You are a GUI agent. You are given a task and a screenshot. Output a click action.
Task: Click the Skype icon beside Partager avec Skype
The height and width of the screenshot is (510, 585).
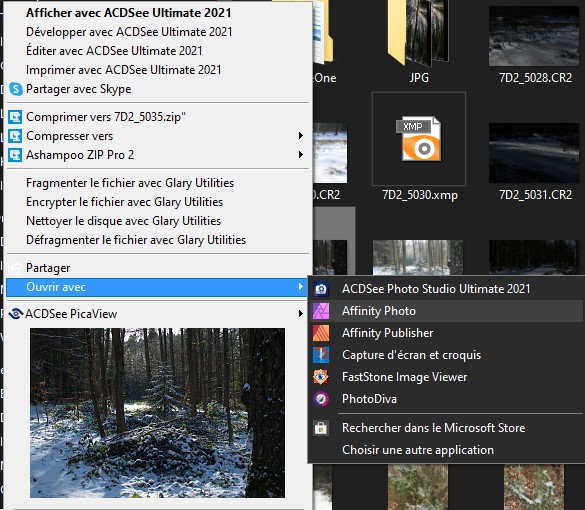coord(16,89)
